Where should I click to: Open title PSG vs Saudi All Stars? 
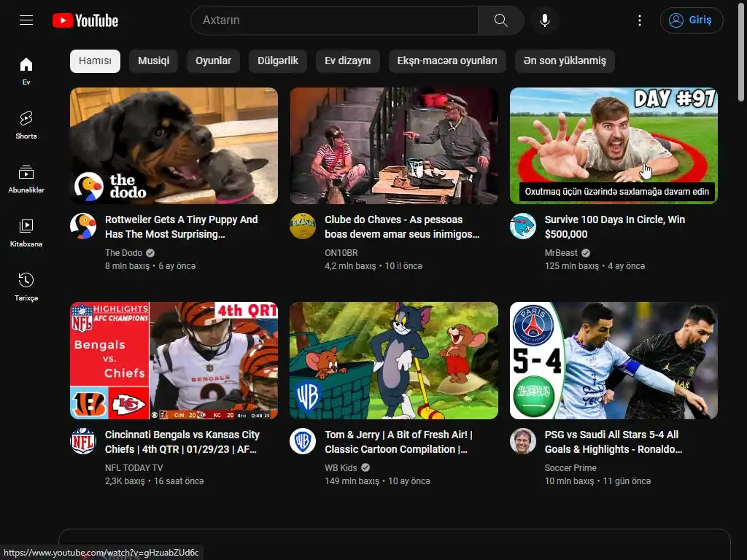click(614, 442)
